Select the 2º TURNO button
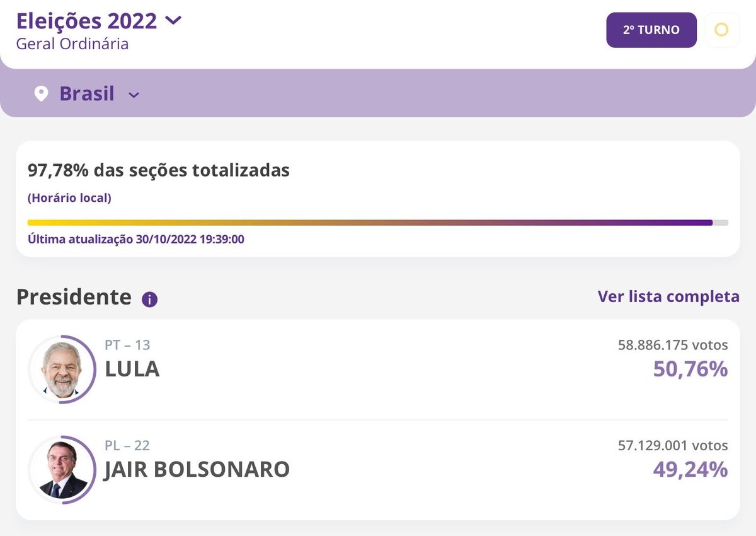This screenshot has width=756, height=536. 651,30
